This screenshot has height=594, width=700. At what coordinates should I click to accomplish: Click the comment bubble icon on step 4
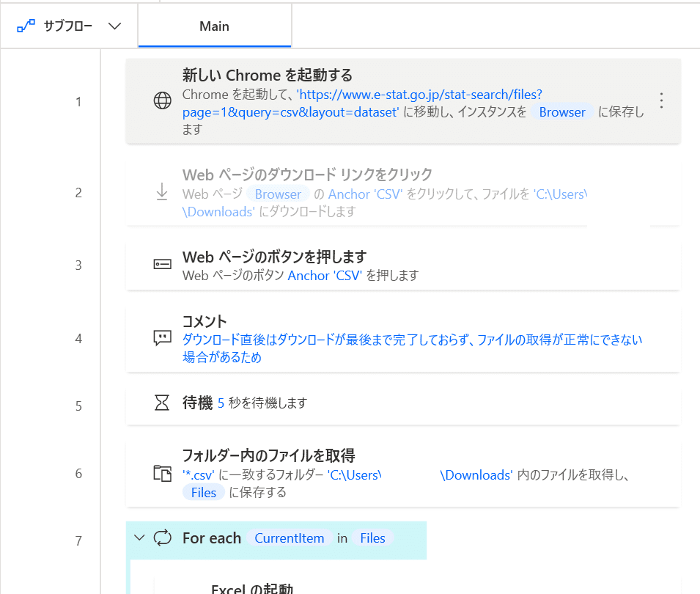coord(162,338)
